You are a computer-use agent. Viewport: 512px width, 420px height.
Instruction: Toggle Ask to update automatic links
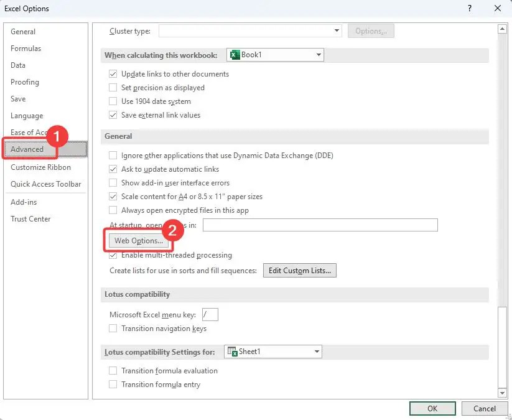[113, 169]
